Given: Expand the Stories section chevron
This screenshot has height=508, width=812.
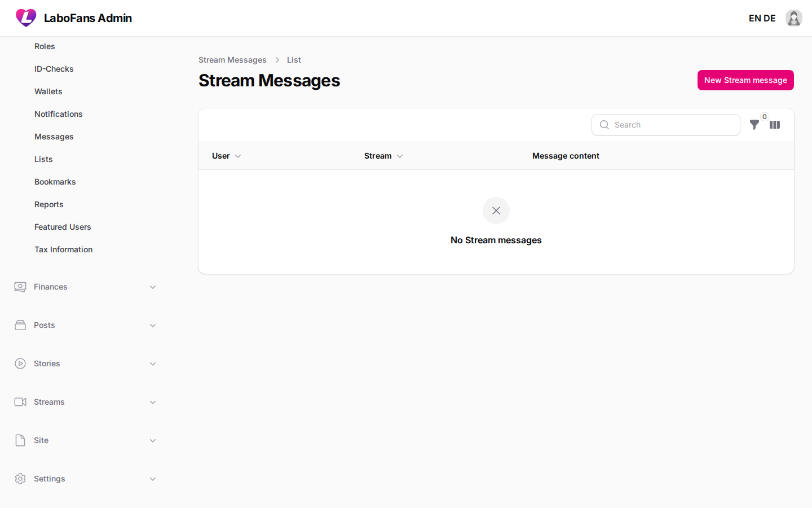Looking at the screenshot, I should click(x=153, y=364).
